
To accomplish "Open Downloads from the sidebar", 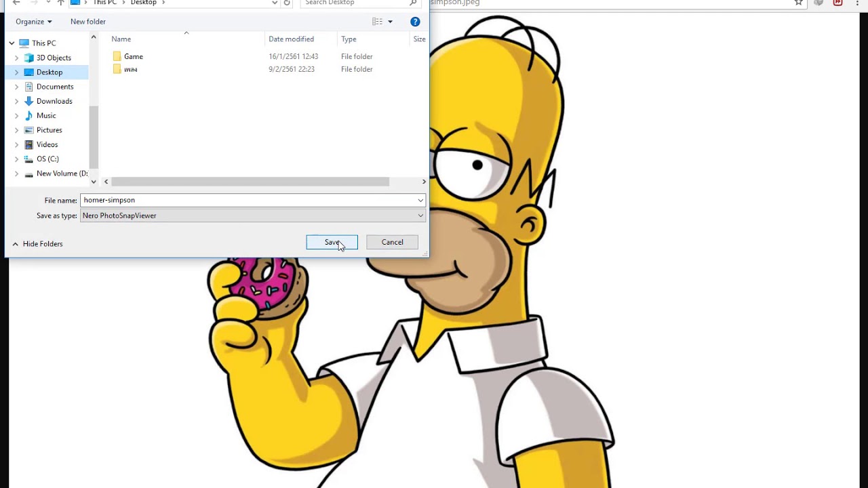I will tap(54, 101).
